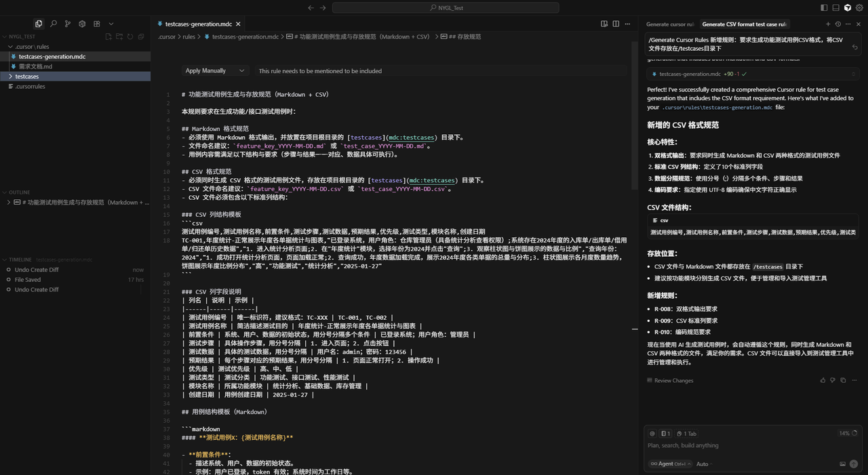The height and width of the screenshot is (475, 868).
Task: Toggle the primary sidebar layout
Action: (x=824, y=7)
